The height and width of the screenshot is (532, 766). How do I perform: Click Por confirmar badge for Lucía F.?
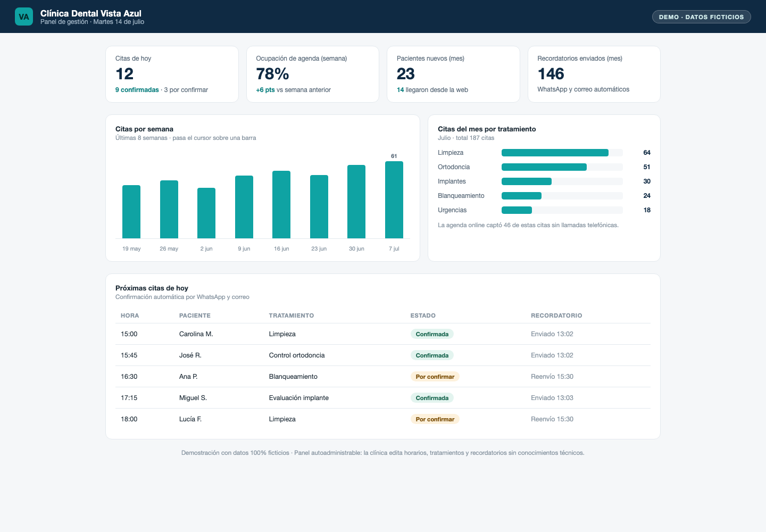click(435, 419)
